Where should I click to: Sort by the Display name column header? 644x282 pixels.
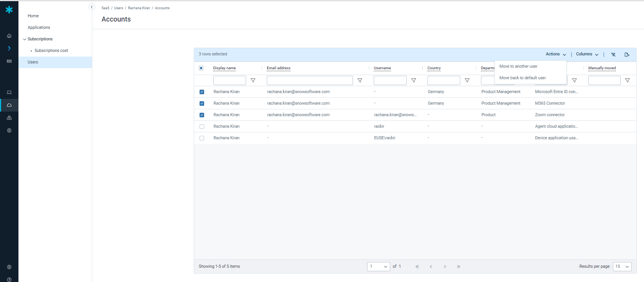225,68
